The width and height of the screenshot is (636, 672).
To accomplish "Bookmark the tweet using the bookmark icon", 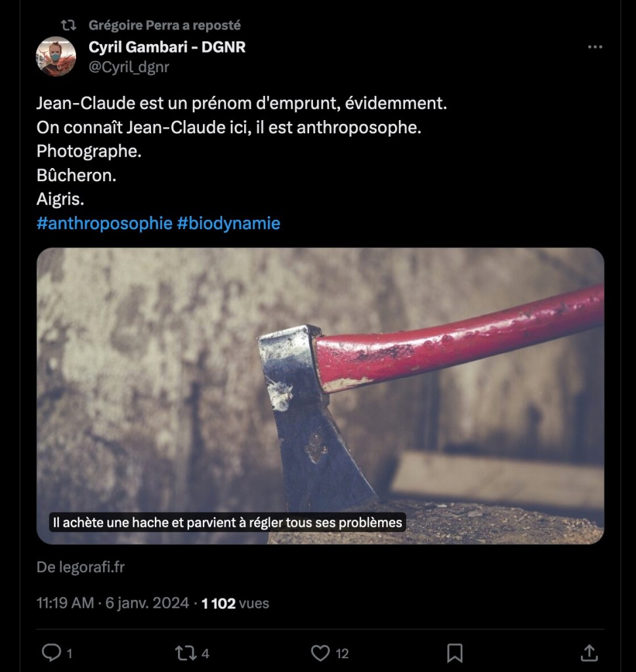I will tap(454, 652).
